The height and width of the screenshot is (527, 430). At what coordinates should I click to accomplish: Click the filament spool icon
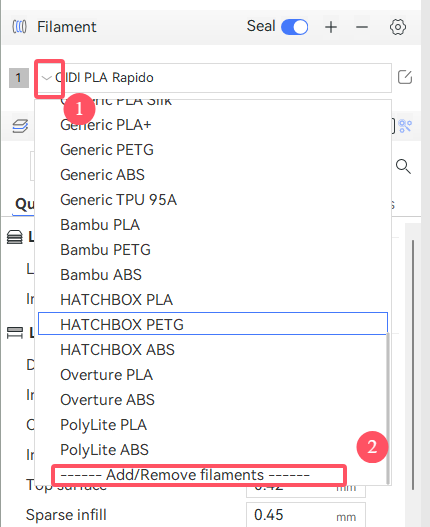[19, 27]
